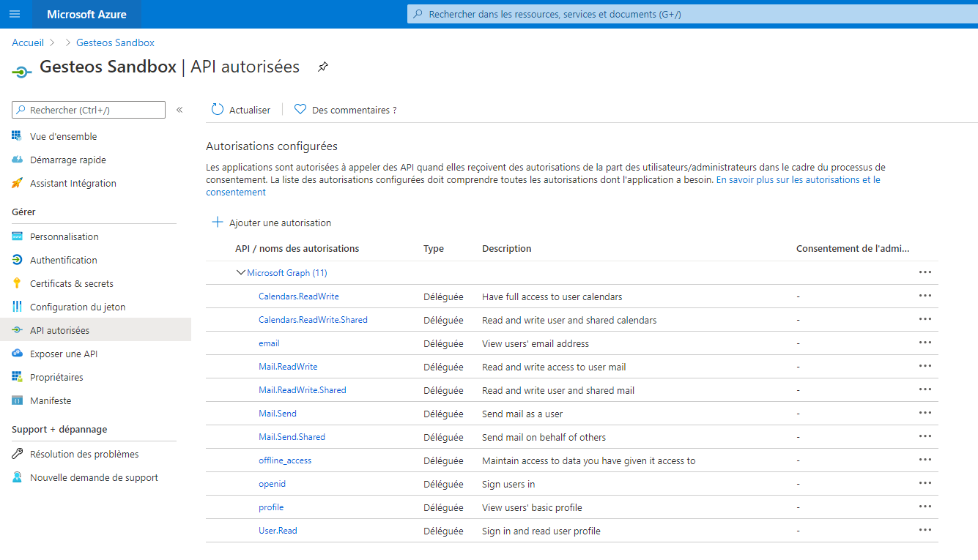
Task: Select Exposer une API menu item
Action: coord(64,354)
